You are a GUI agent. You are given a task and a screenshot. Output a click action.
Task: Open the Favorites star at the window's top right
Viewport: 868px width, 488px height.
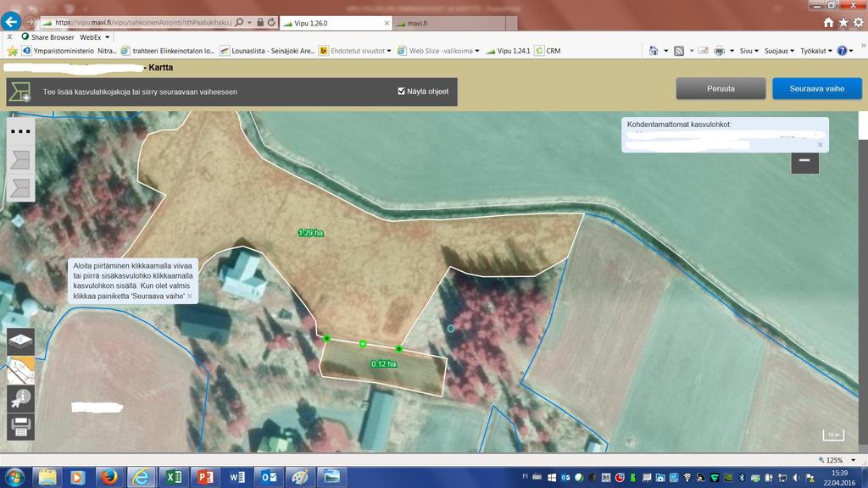(x=843, y=22)
